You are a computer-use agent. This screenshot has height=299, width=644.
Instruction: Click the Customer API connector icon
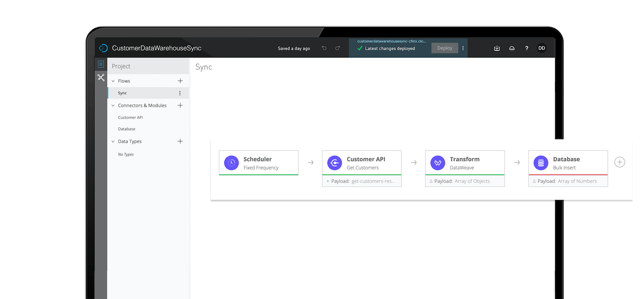point(335,163)
